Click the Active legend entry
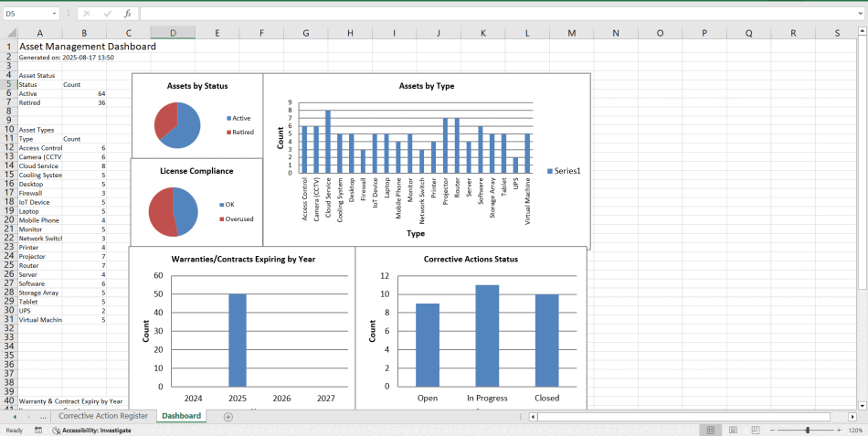The width and height of the screenshot is (868, 437). click(238, 119)
